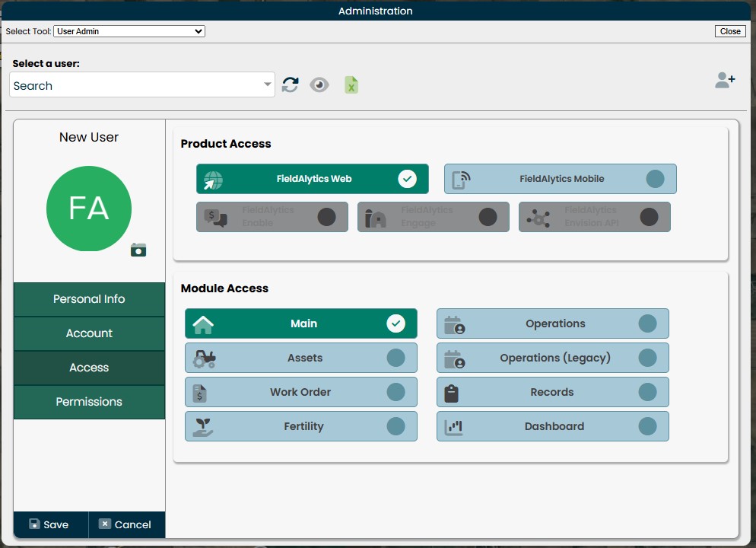
Task: Click the plant-in-hand Fertility icon
Action: tap(203, 428)
